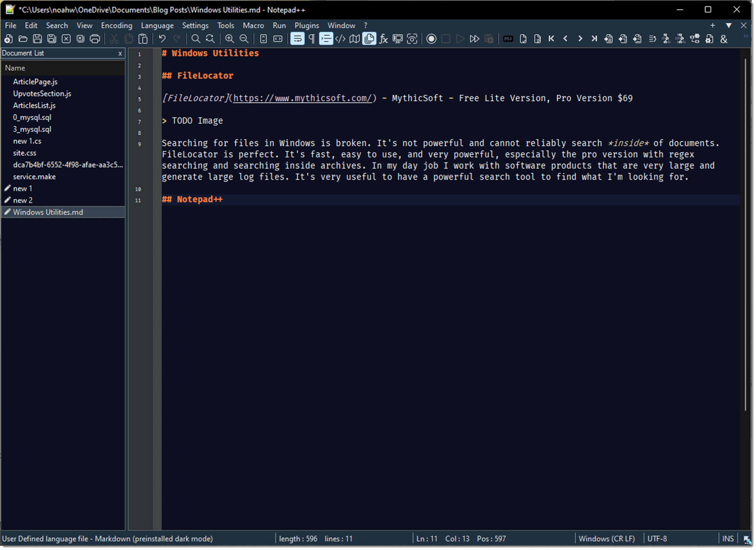Toggle synchronized horizontal scrolling
This screenshot has width=756, height=550.
point(278,39)
